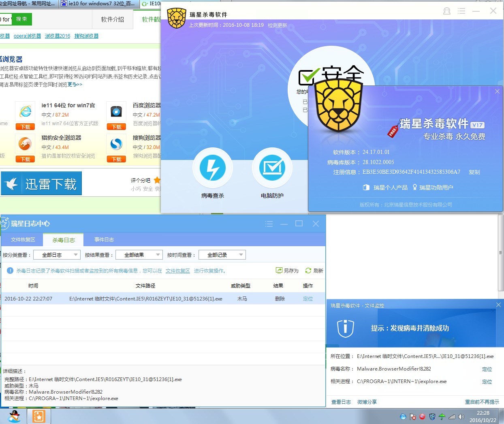Click 重启前不再提示 in popup
Image resolution: width=504 pixels, height=424 pixels.
tap(482, 402)
